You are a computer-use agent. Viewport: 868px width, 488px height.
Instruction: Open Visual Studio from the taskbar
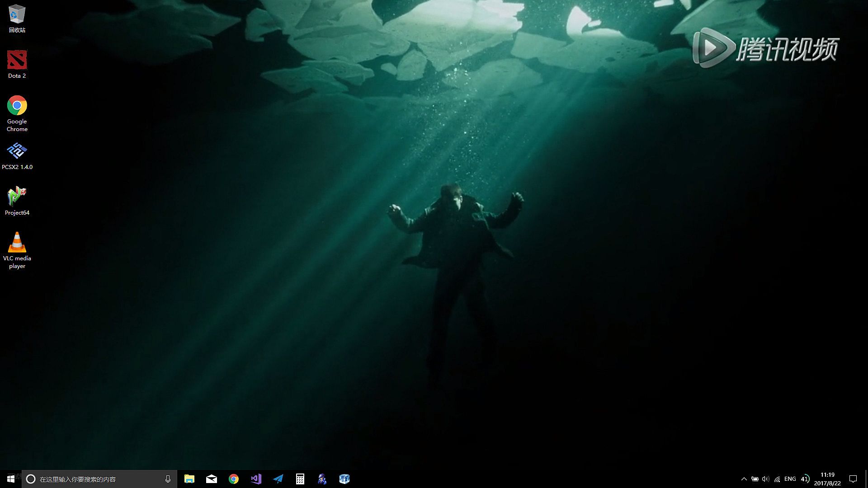point(256,479)
